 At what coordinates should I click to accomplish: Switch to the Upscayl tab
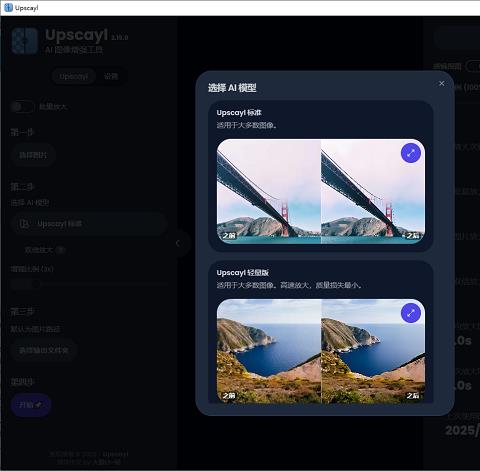[x=74, y=76]
